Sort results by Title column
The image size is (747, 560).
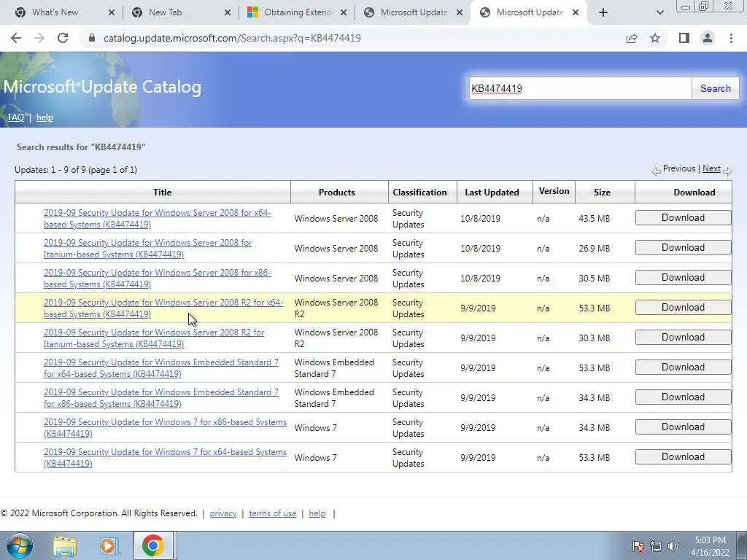point(162,192)
